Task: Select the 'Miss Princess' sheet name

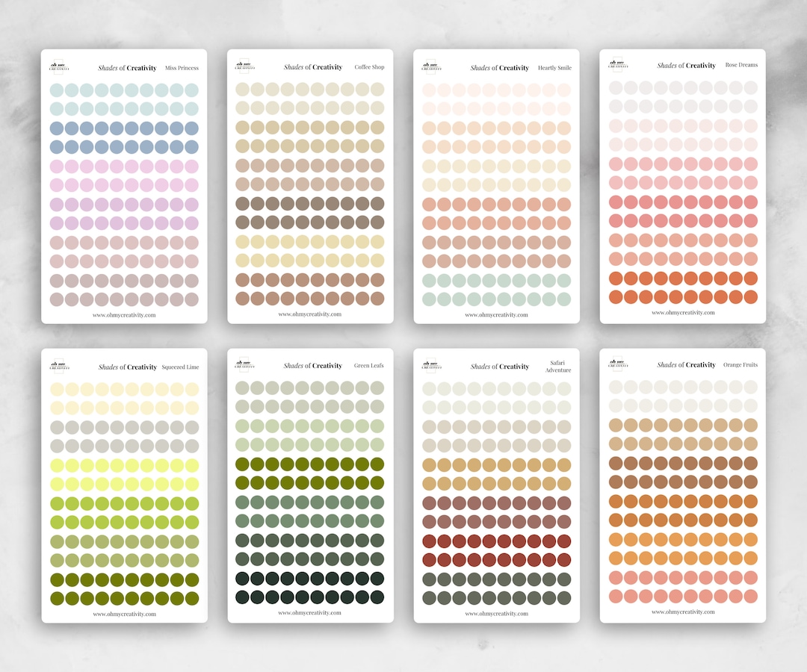Action: click(182, 68)
